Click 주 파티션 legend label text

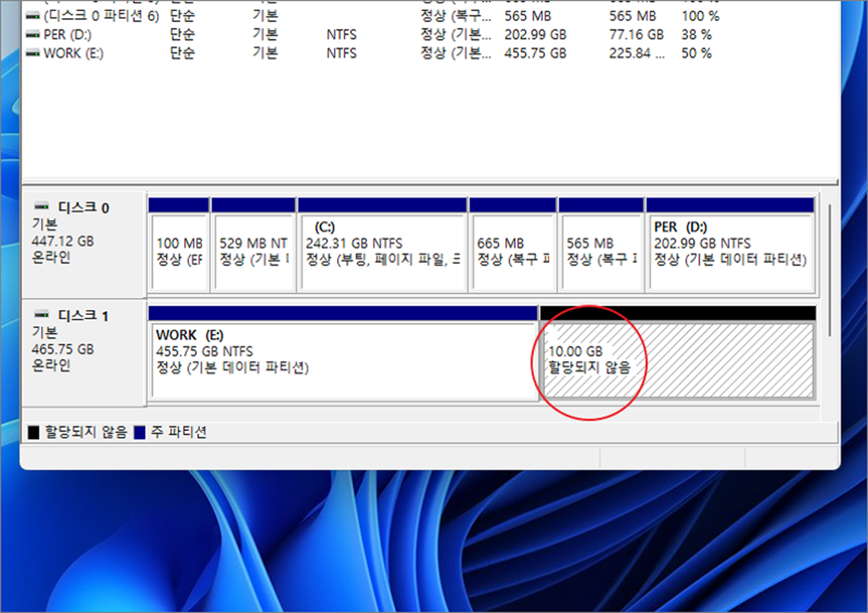178,433
